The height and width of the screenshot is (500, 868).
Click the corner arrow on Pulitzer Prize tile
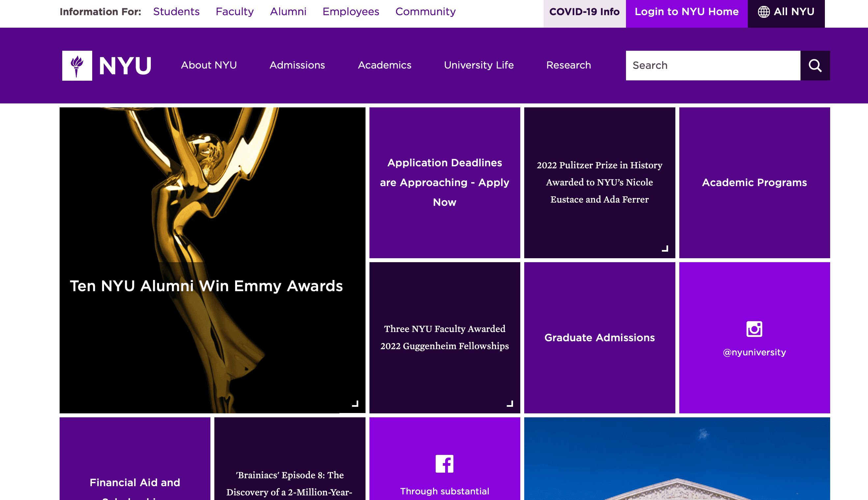pyautogui.click(x=665, y=248)
